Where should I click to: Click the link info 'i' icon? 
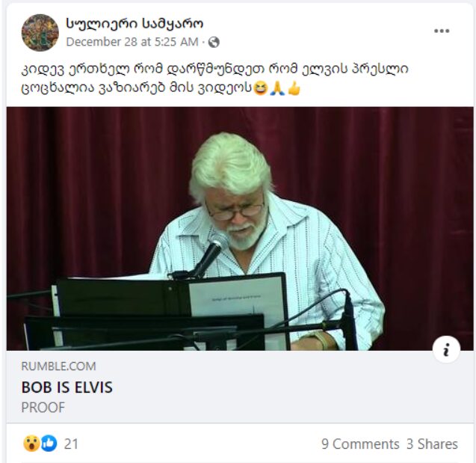pyautogui.click(x=446, y=349)
